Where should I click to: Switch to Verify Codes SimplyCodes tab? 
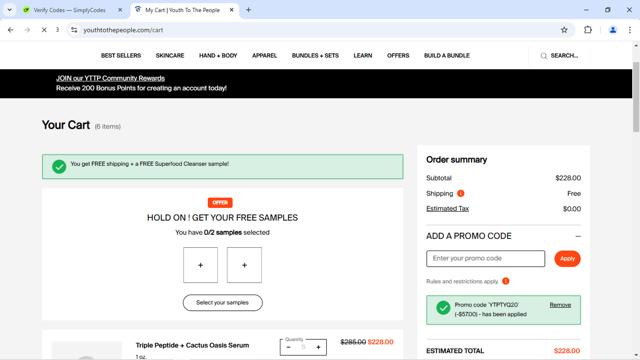pyautogui.click(x=69, y=10)
